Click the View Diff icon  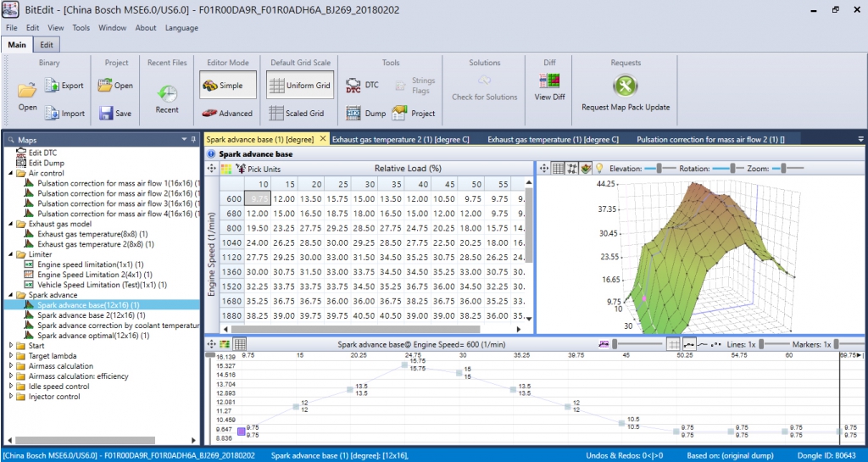tap(549, 81)
